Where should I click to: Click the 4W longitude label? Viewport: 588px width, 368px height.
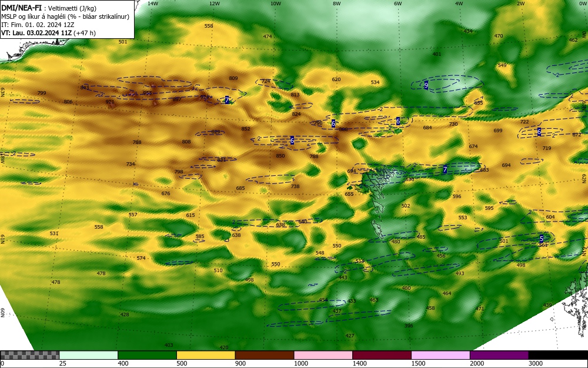tap(459, 4)
